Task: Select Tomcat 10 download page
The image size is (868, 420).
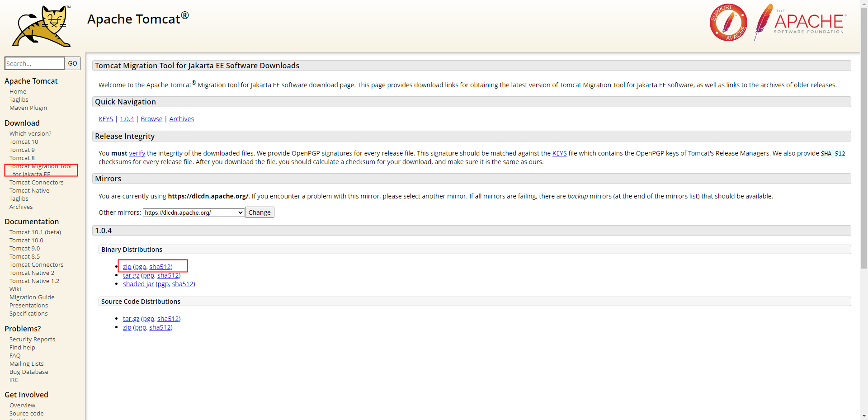Action: click(24, 142)
